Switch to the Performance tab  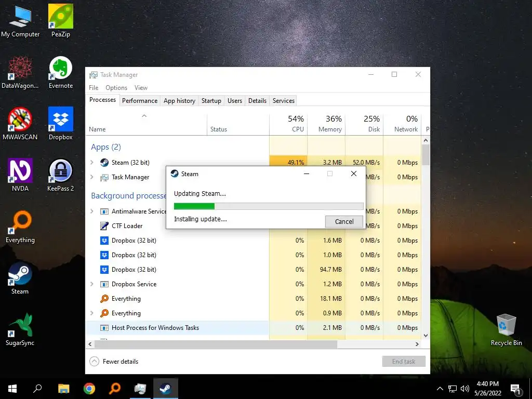(140, 101)
